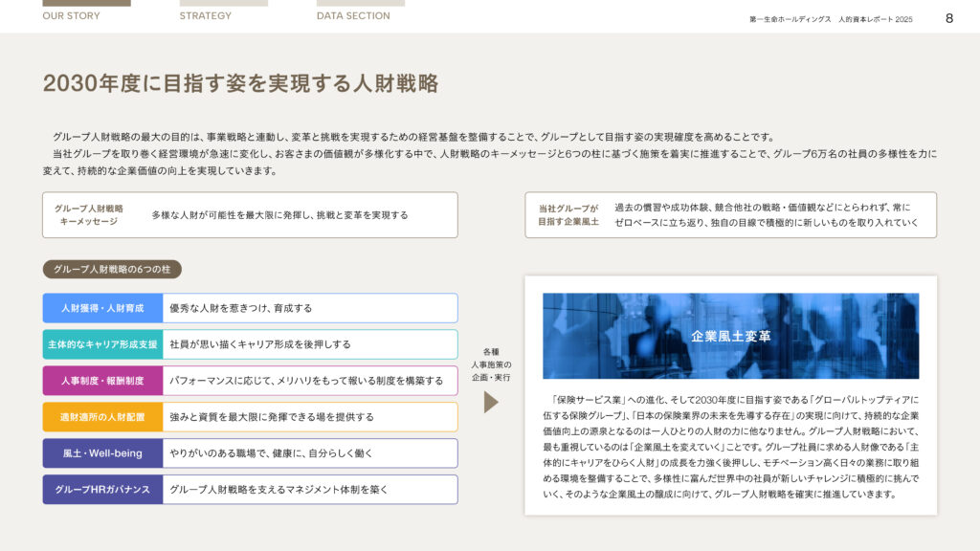
Task: Click page number 8 in header
Action: tap(948, 18)
